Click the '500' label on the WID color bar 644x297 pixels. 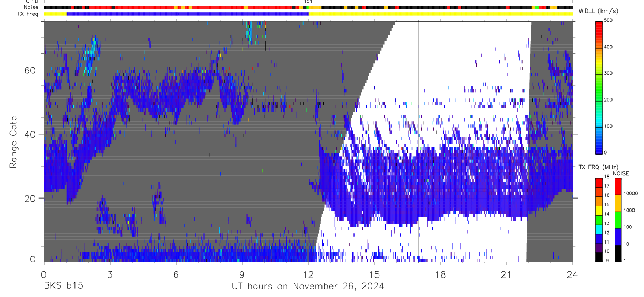click(x=609, y=21)
